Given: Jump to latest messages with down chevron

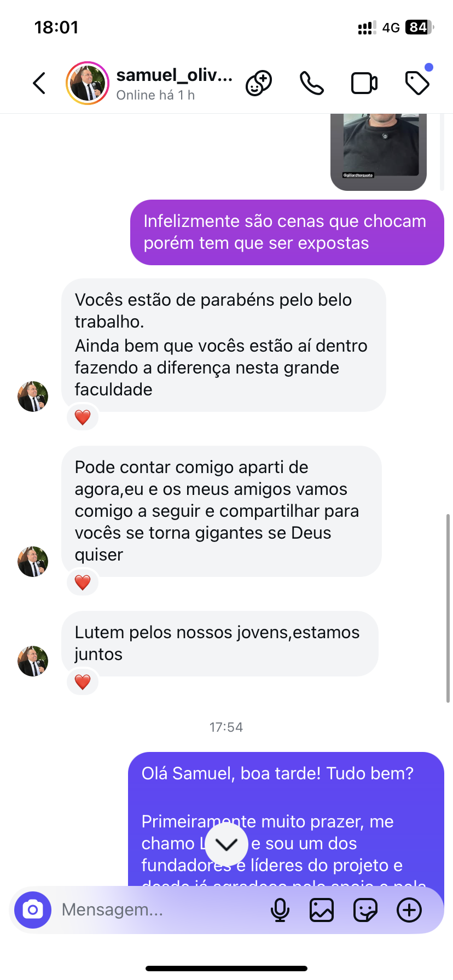Looking at the screenshot, I should 226,844.
